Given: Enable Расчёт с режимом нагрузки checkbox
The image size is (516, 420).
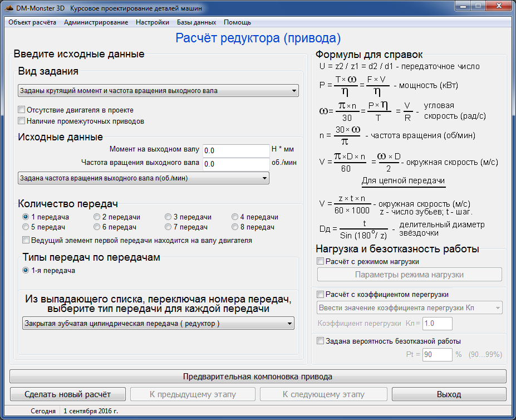Looking at the screenshot, I should coord(320,261).
